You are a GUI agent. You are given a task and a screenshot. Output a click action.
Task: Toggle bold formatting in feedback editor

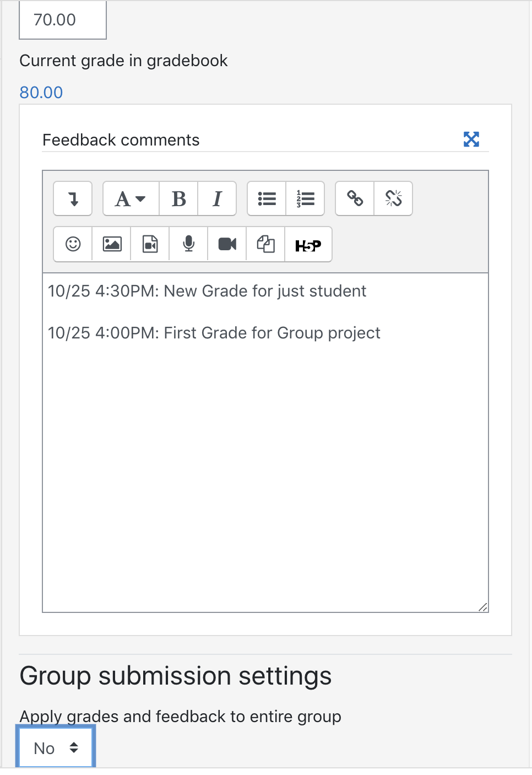coord(178,198)
